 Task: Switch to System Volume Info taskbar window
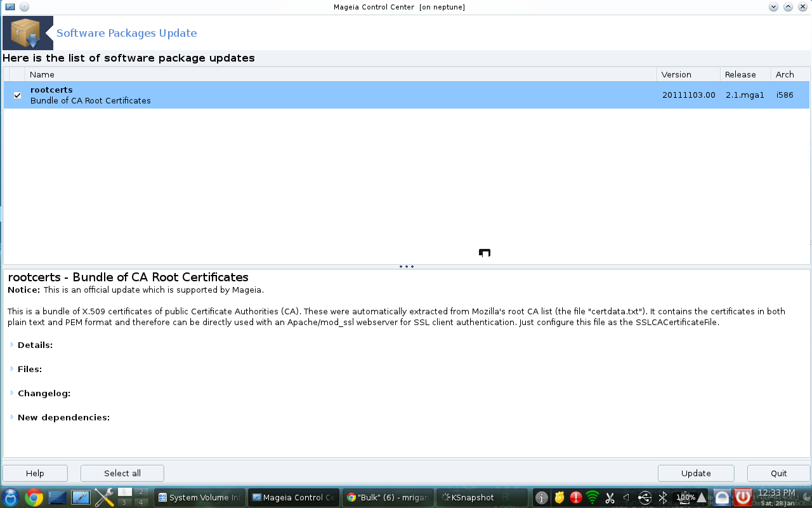[x=199, y=497]
